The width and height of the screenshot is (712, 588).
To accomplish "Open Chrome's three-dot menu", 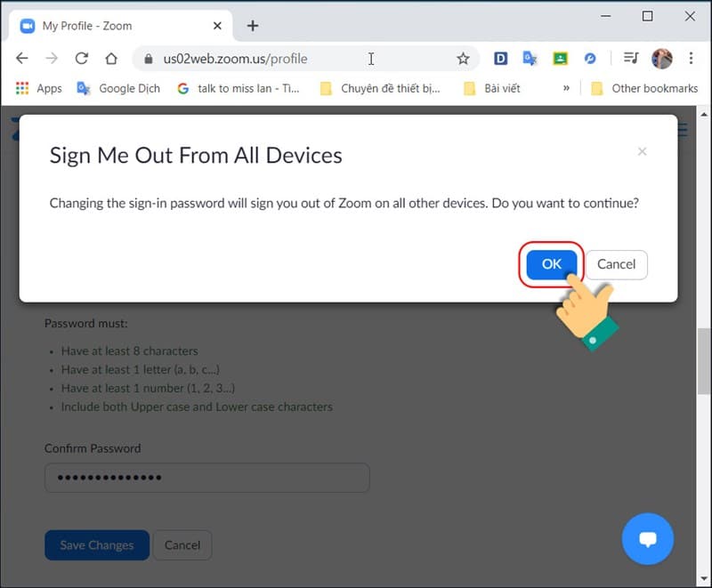I will tap(692, 59).
